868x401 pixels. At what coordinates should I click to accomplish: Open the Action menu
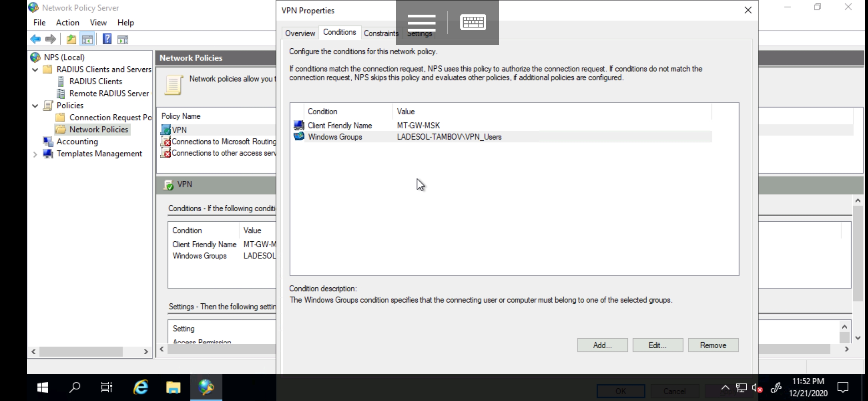(x=68, y=23)
